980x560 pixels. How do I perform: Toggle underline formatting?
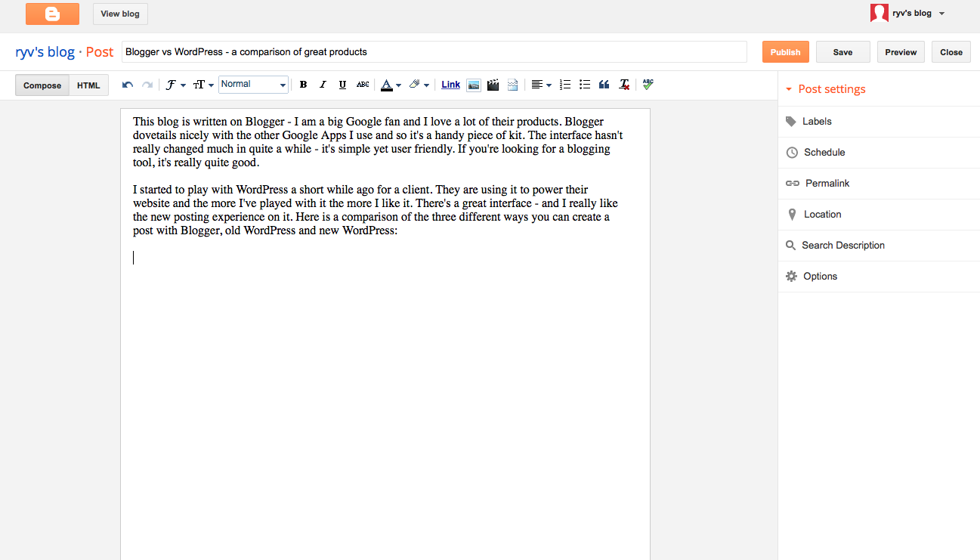click(342, 85)
